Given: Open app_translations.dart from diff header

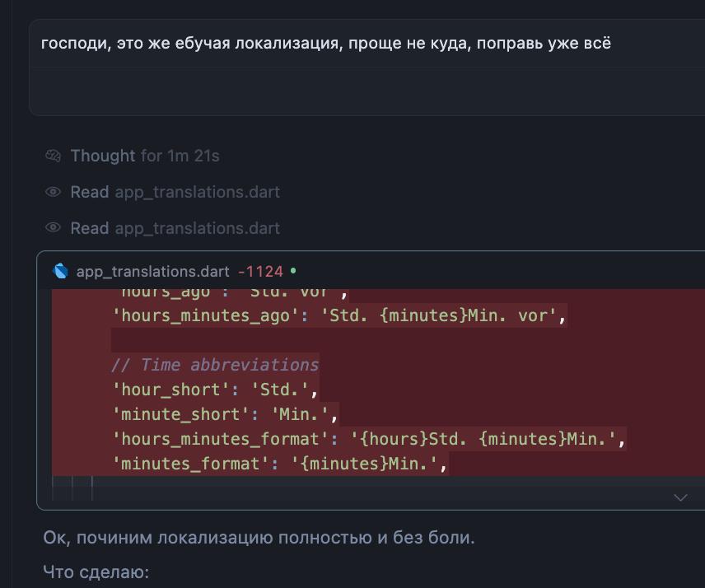Looking at the screenshot, I should pyautogui.click(x=153, y=271).
